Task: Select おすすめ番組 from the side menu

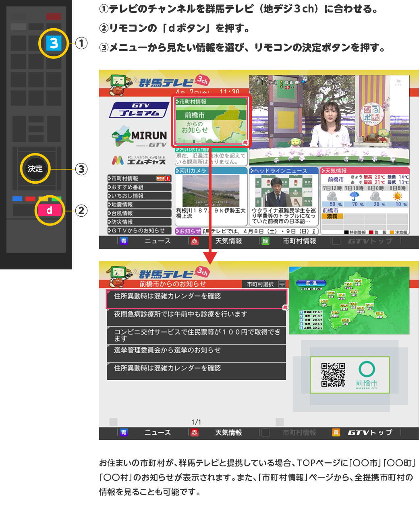Action: tap(139, 187)
